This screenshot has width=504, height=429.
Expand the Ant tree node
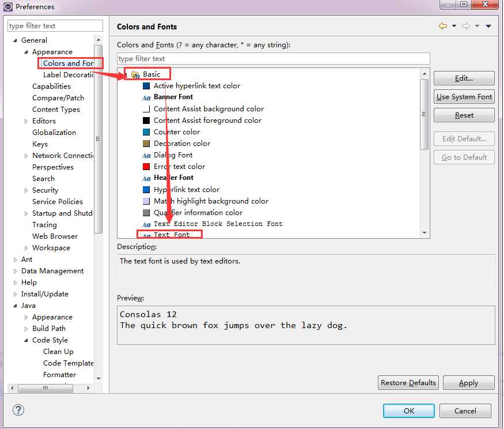click(x=15, y=259)
